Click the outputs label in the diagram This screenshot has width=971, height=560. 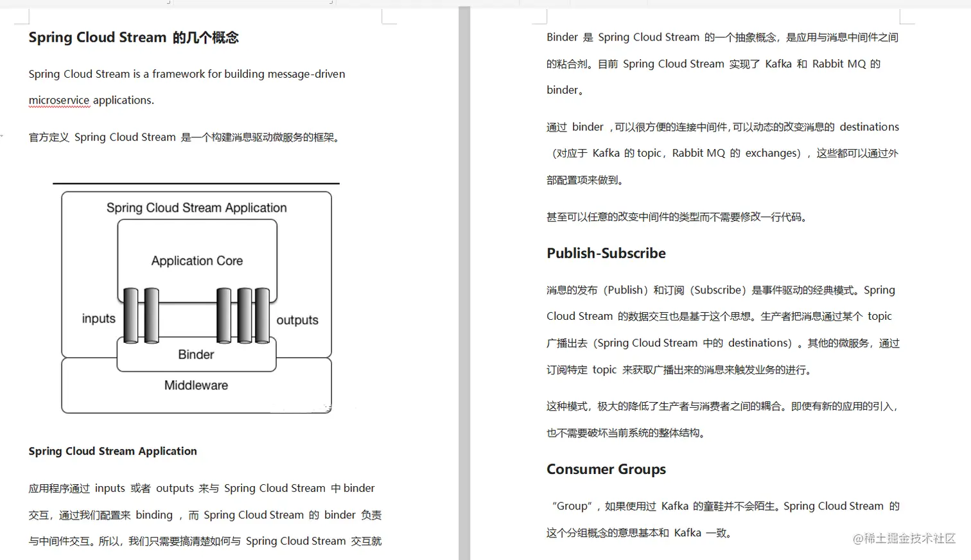[x=297, y=319]
